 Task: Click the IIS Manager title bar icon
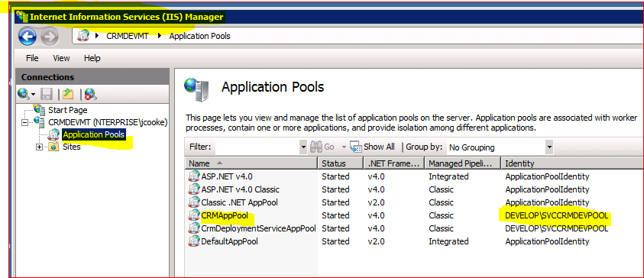22,17
